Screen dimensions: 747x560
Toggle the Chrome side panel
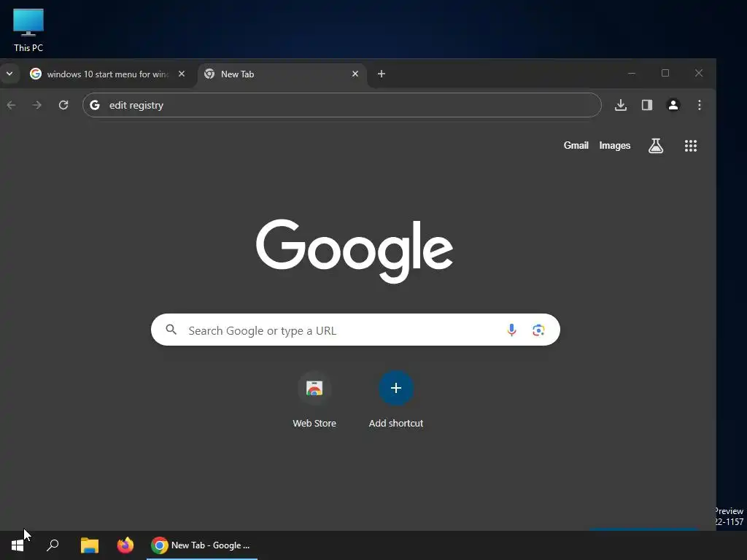pyautogui.click(x=646, y=105)
